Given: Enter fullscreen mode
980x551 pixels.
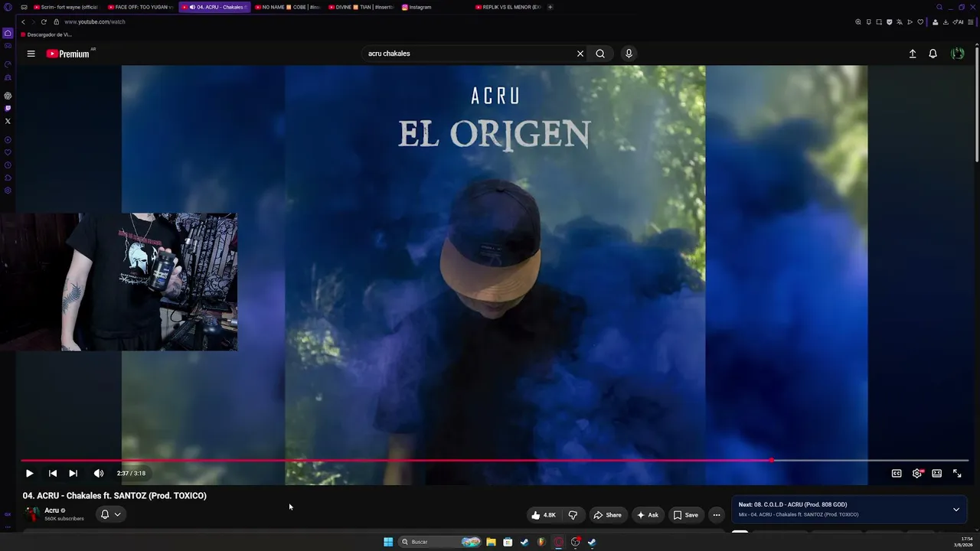Looking at the screenshot, I should tap(957, 473).
